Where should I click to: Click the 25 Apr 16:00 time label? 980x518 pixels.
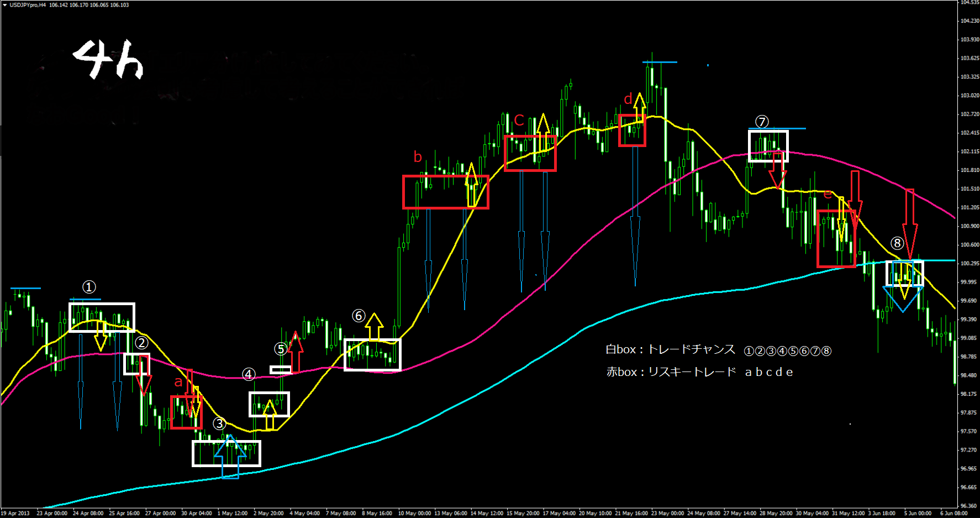click(124, 514)
